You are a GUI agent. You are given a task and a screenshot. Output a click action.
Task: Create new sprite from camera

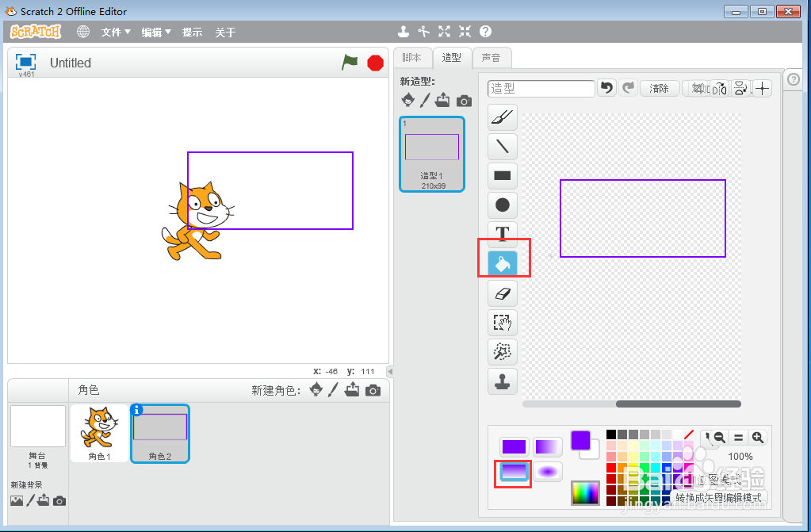[373, 390]
